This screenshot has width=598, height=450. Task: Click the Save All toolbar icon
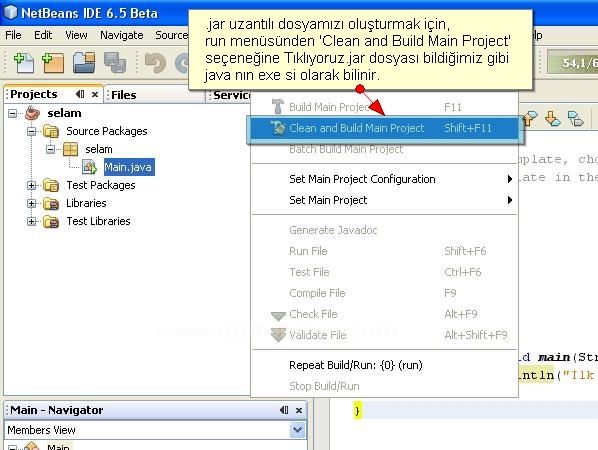pyautogui.click(x=115, y=63)
